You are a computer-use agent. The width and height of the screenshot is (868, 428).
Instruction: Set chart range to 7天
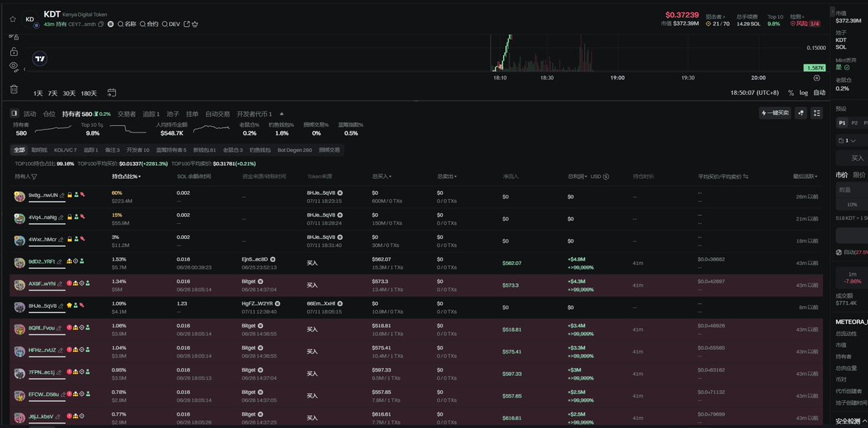coord(53,93)
